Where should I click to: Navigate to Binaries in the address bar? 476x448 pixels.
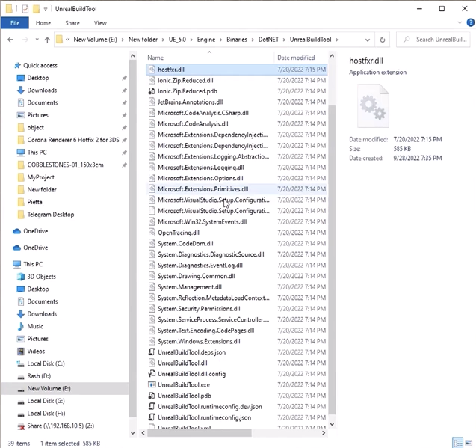[237, 40]
